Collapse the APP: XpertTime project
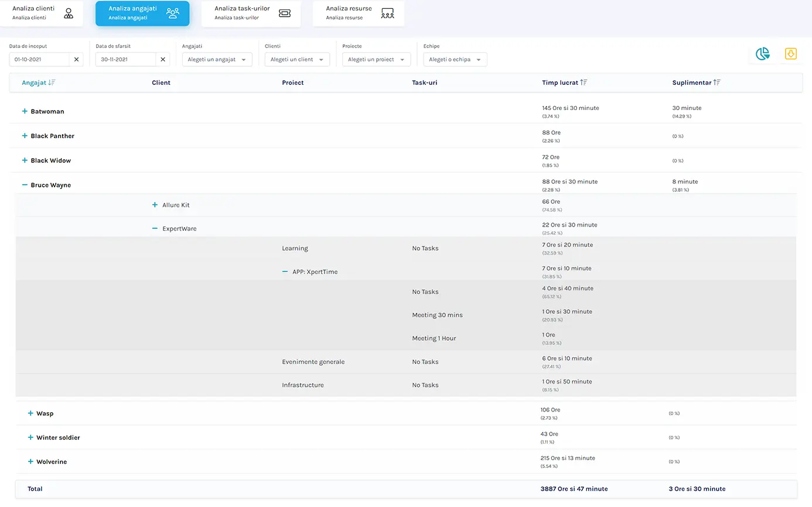The width and height of the screenshot is (812, 507). coord(285,272)
